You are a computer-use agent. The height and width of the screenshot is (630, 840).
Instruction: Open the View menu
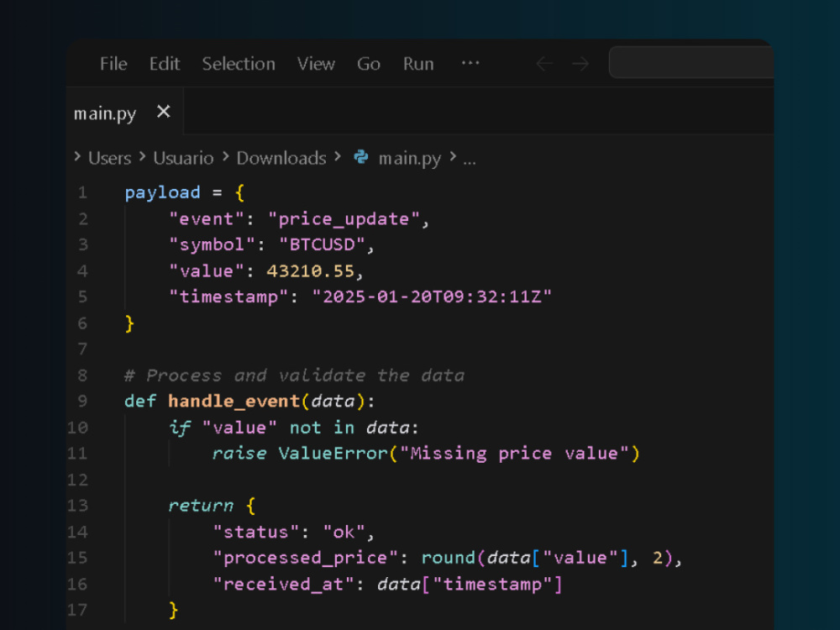click(x=316, y=64)
